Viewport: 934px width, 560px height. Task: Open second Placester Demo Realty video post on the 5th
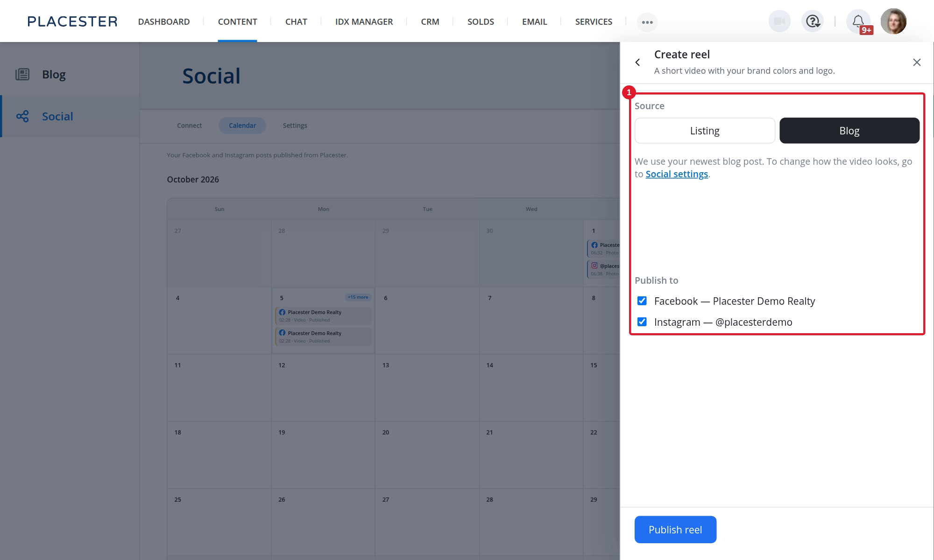pyautogui.click(x=324, y=337)
